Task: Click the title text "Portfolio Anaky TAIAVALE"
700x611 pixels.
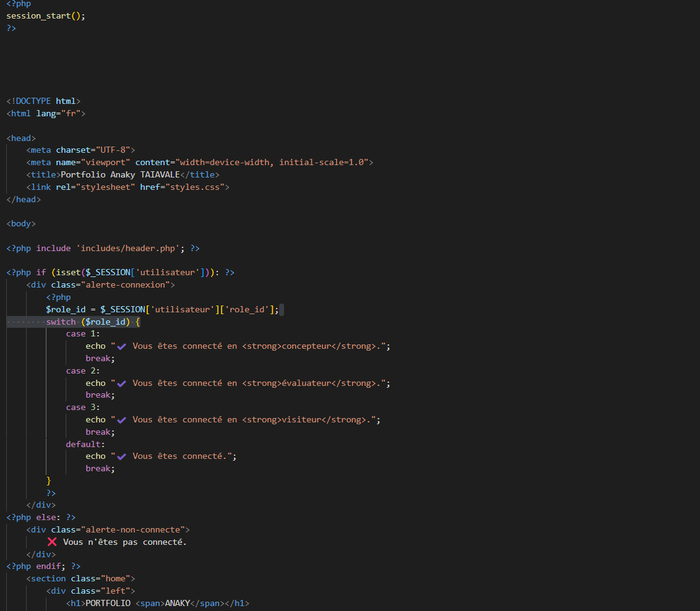Action: [120, 174]
